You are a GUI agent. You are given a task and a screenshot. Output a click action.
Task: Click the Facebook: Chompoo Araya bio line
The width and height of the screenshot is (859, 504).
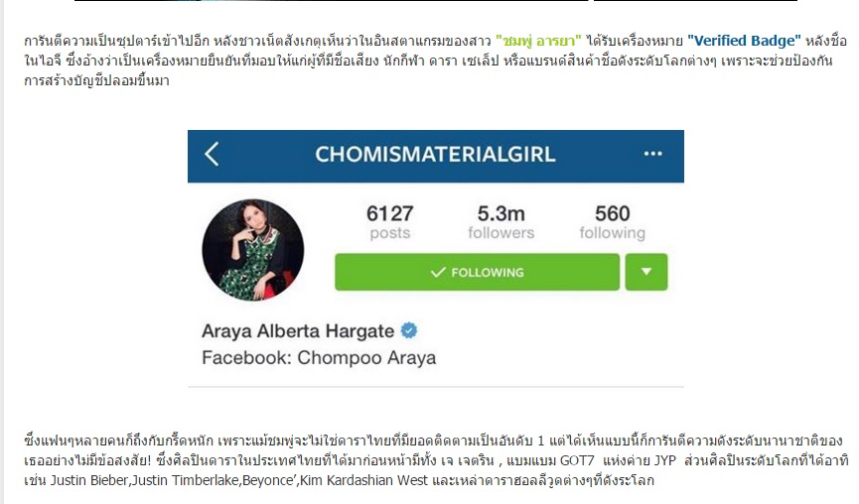coord(319,358)
